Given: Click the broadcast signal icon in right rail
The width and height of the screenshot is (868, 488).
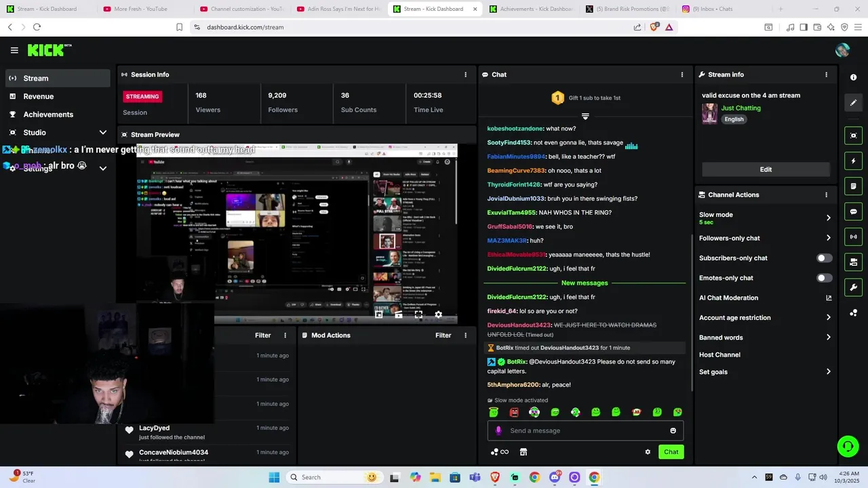Looking at the screenshot, I should (853, 237).
